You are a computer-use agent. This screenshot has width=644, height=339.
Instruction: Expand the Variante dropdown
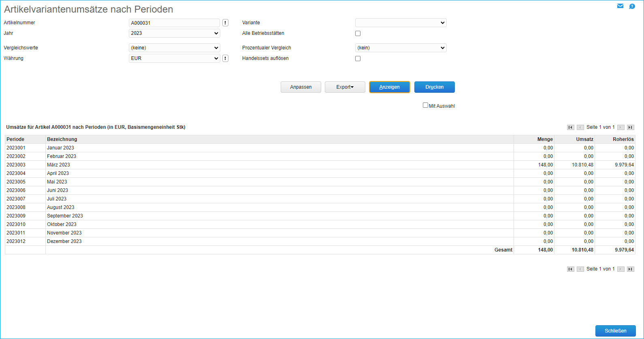[401, 23]
